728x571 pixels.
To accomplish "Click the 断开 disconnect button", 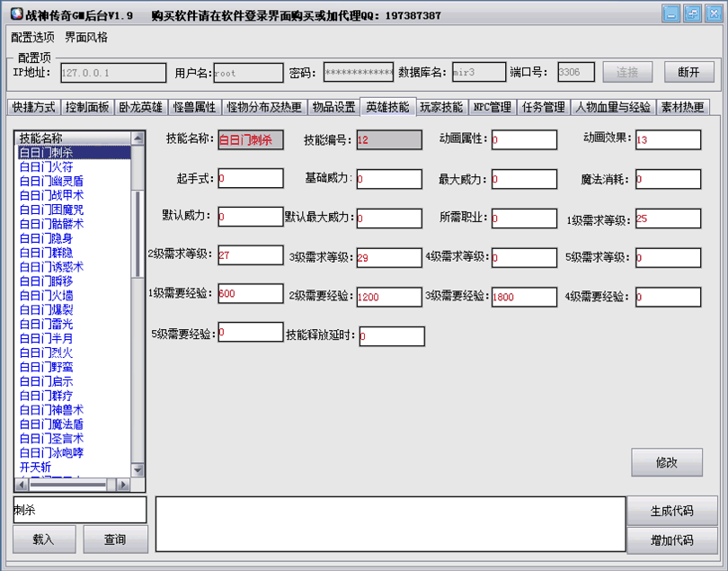I will pyautogui.click(x=689, y=72).
